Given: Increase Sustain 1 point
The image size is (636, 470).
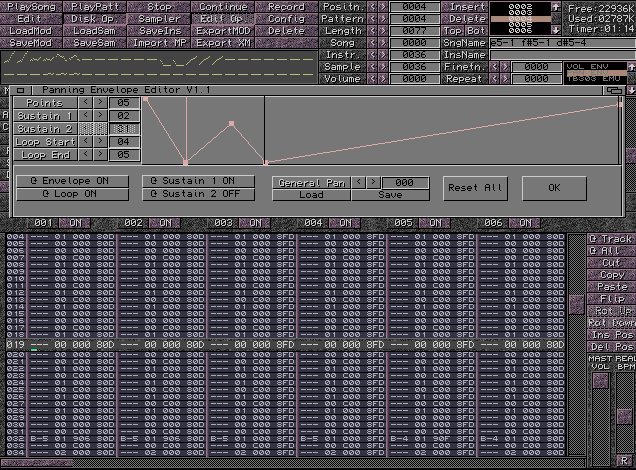Looking at the screenshot, I should click(100, 116).
